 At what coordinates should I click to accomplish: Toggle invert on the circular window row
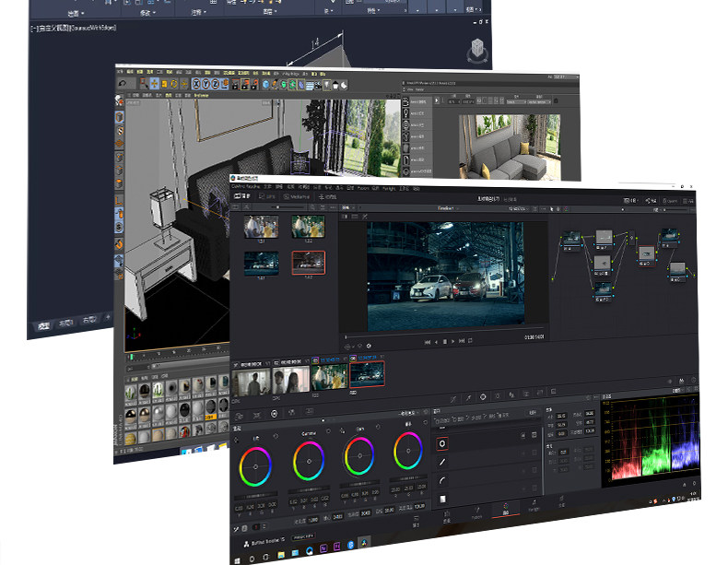pyautogui.click(x=523, y=435)
